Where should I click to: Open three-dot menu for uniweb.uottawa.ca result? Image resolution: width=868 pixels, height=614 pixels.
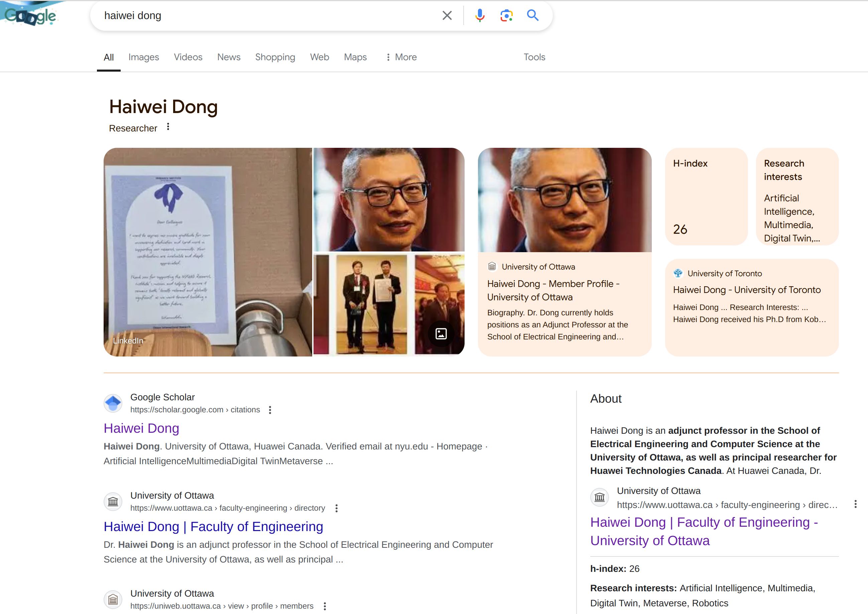[325, 606]
